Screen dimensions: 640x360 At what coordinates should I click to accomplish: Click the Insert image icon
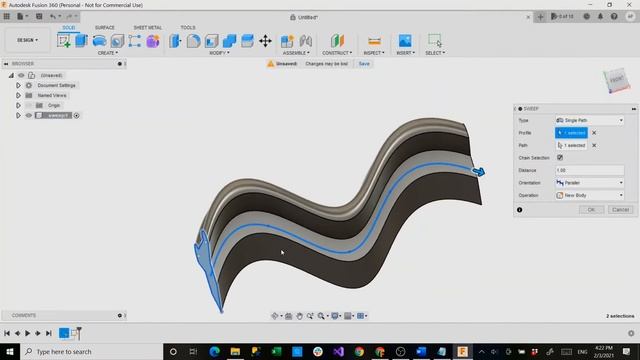405,41
